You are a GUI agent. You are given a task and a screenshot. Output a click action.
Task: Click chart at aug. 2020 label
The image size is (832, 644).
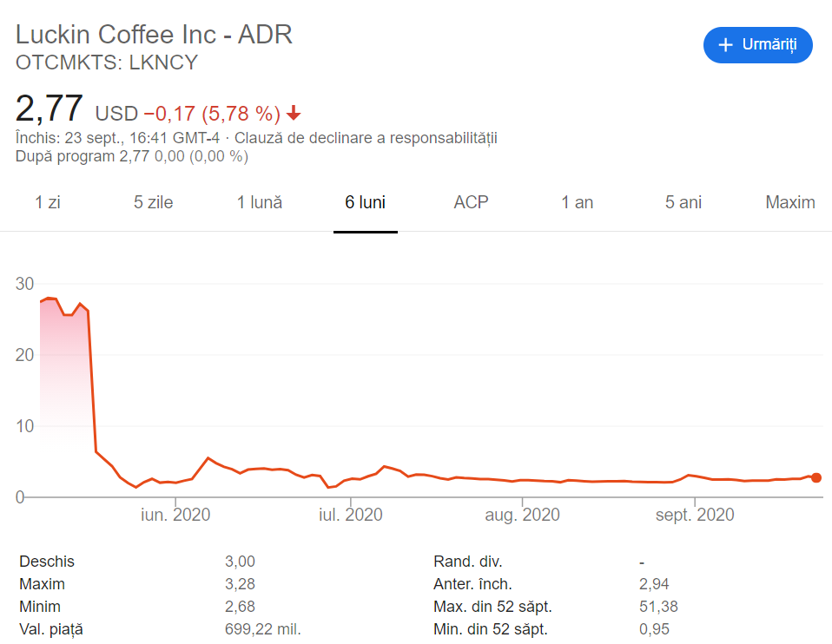(x=522, y=515)
